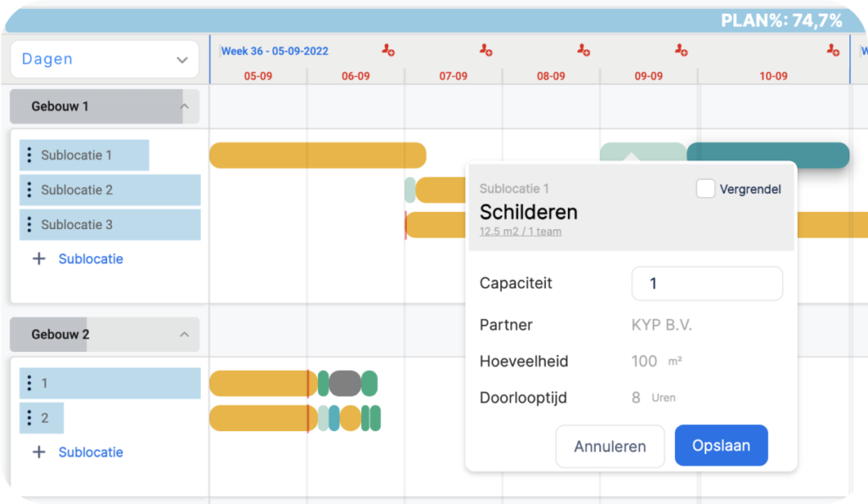Select row 1 under Gebouw 2

click(x=85, y=383)
